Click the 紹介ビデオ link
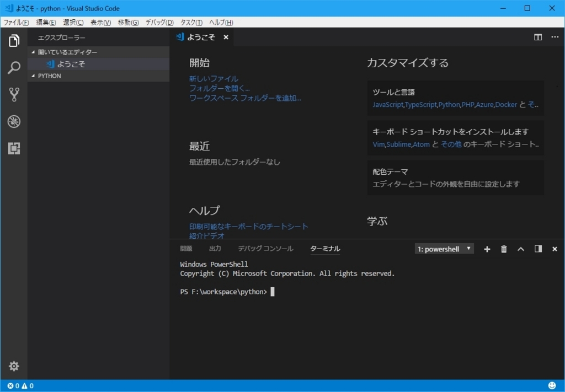The image size is (565, 392). (207, 236)
